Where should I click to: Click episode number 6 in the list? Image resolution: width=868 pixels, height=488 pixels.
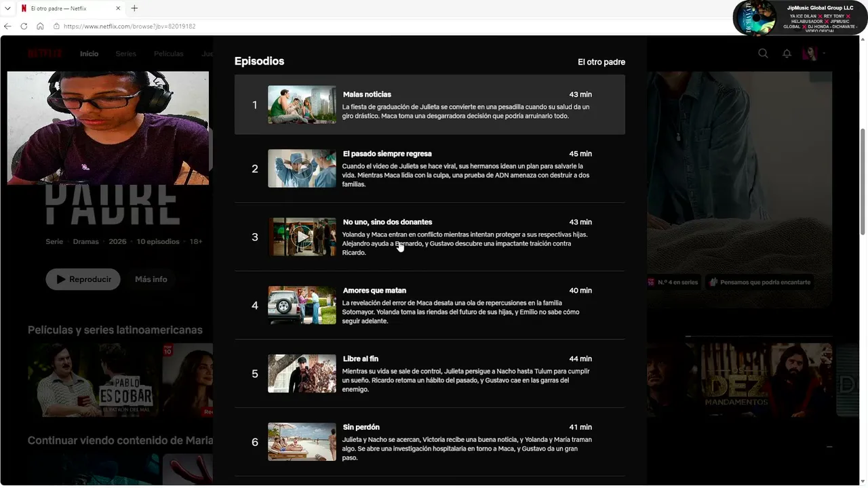(255, 443)
